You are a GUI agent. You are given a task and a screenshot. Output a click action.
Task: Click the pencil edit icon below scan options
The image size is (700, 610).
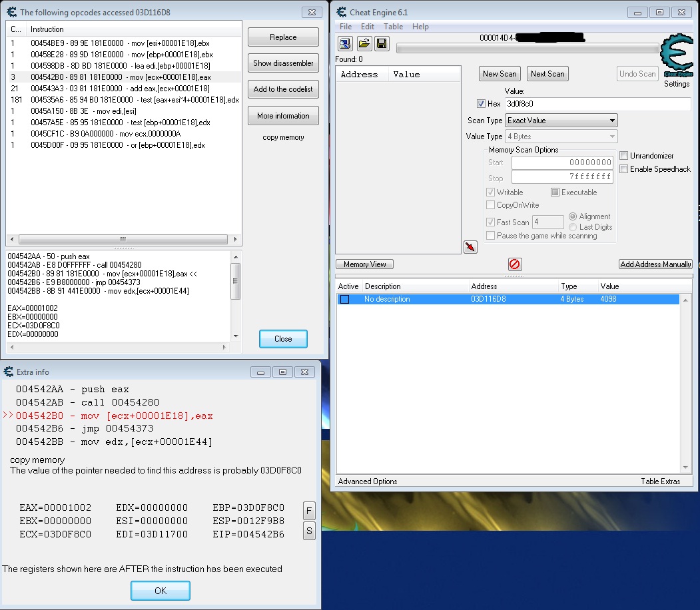click(470, 246)
